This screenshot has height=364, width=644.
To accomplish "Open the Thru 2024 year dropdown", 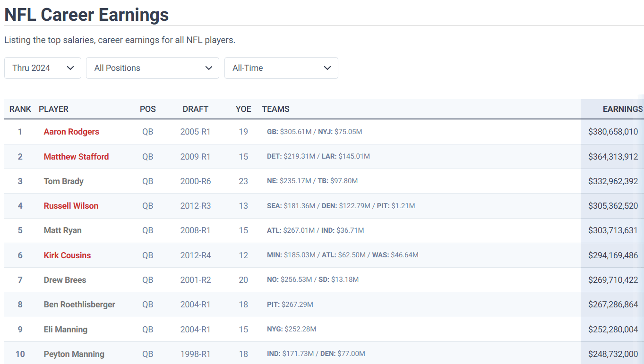I will tap(43, 68).
